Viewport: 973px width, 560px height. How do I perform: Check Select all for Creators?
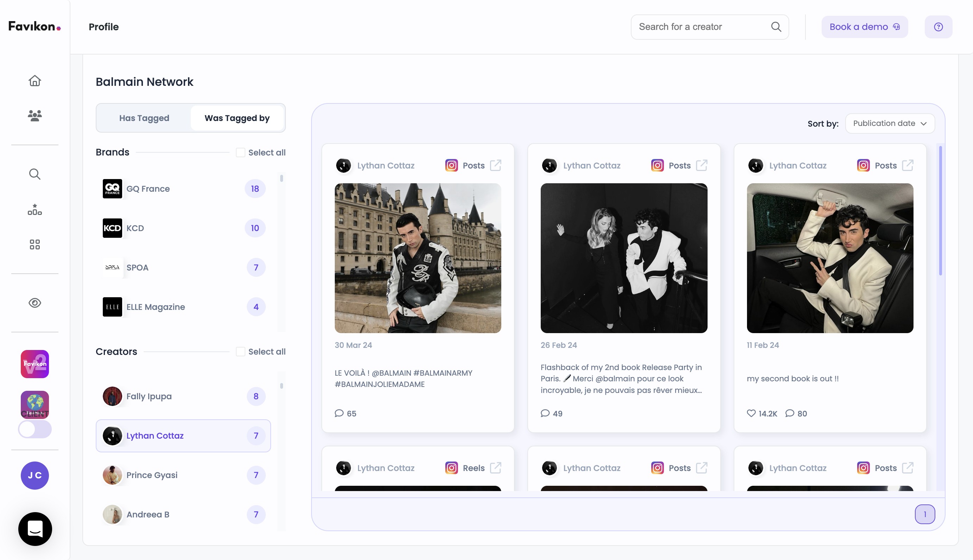point(240,351)
